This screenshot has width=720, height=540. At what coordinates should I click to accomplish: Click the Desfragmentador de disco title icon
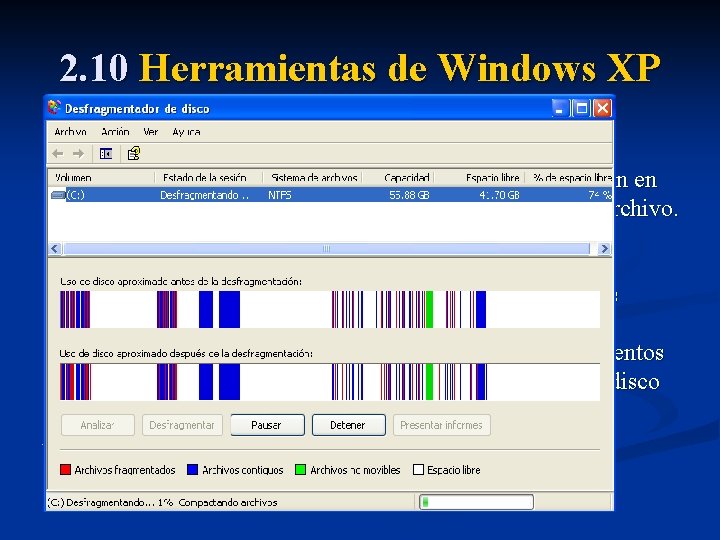(x=54, y=108)
